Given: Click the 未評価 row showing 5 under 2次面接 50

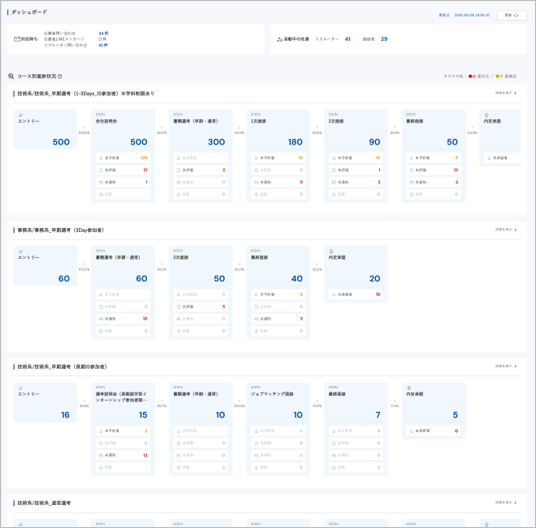Looking at the screenshot, I should [x=201, y=307].
